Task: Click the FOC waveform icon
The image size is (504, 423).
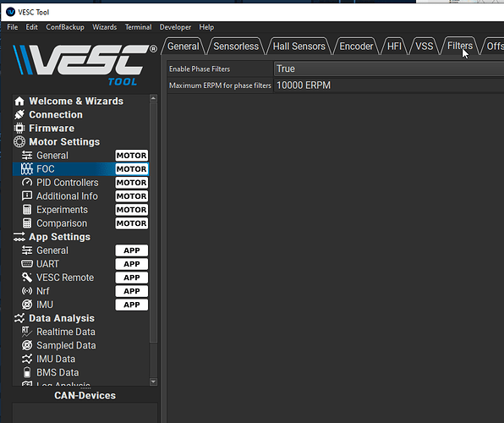Action: pyautogui.click(x=27, y=169)
